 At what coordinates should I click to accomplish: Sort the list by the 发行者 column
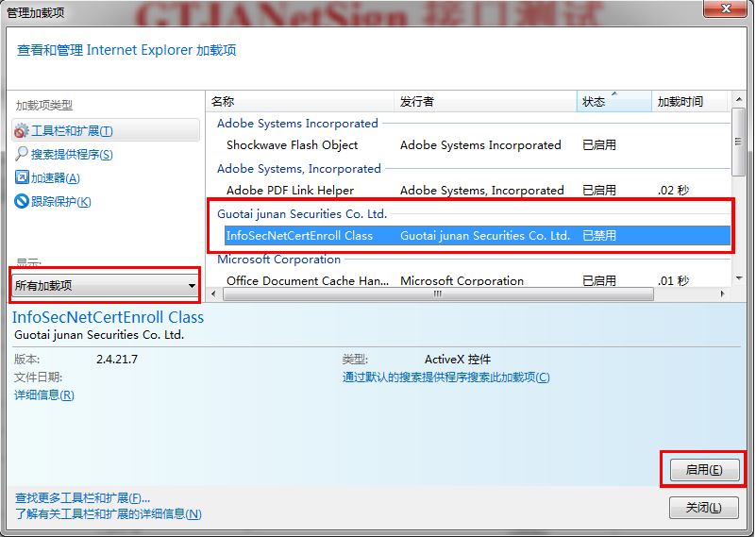(485, 102)
